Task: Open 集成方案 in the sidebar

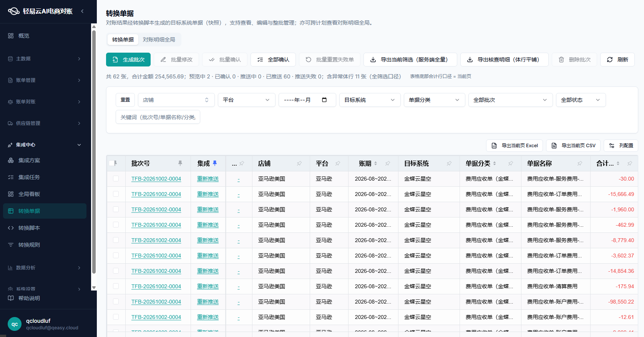Action: tap(45, 160)
